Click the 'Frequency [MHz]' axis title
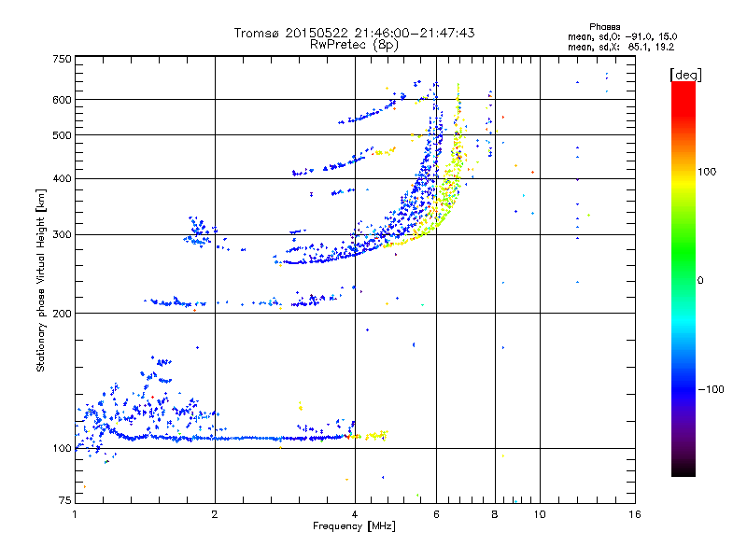Image resolution: width=747 pixels, height=560 pixels. 355,526
